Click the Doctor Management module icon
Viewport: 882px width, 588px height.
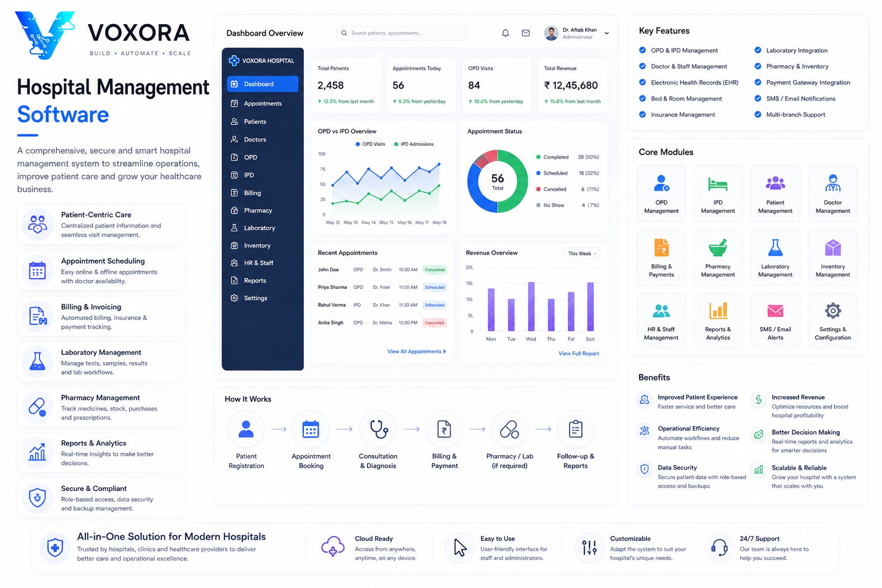833,183
